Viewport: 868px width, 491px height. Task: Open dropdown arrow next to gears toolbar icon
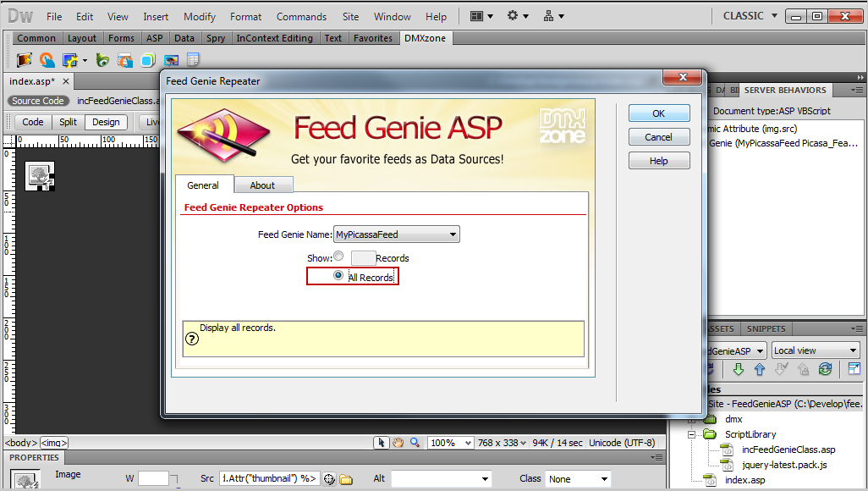[85, 60]
